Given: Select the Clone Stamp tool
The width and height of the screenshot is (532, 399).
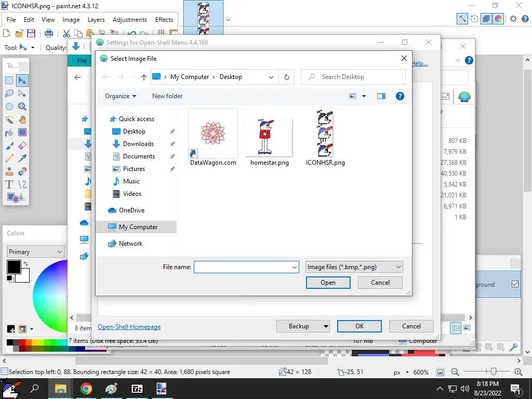Looking at the screenshot, I should [x=9, y=171].
